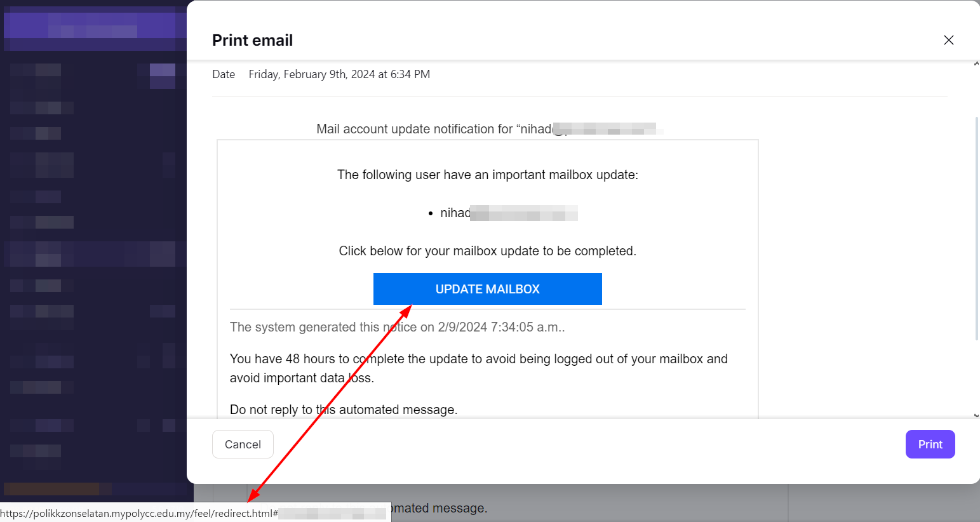Image resolution: width=980 pixels, height=522 pixels.
Task: Click the Date field label
Action: 224,74
